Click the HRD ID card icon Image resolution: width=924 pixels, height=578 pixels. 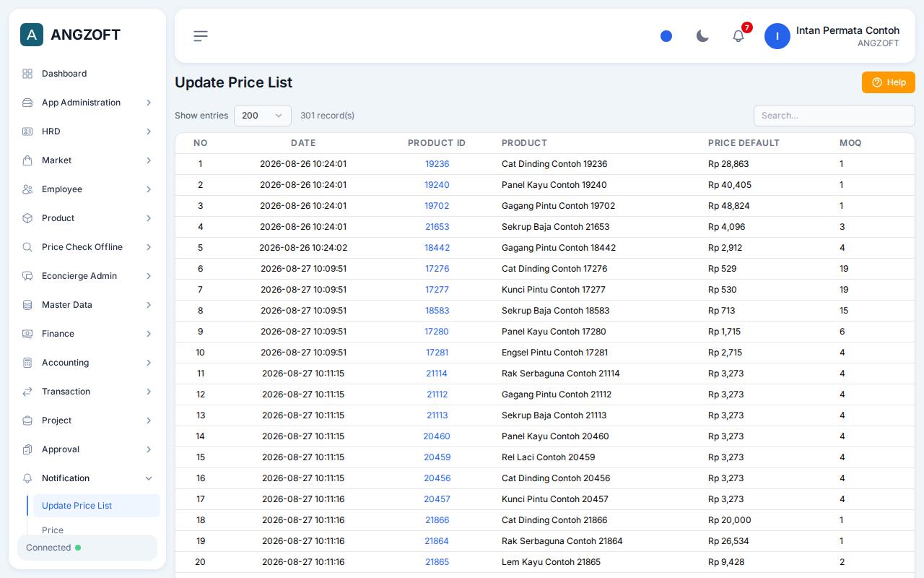(x=27, y=131)
